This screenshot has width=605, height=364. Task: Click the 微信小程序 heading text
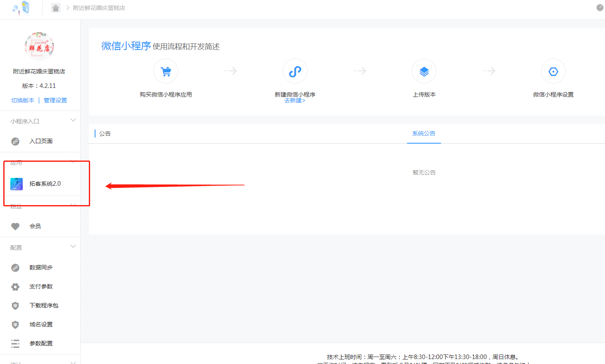[x=126, y=46]
